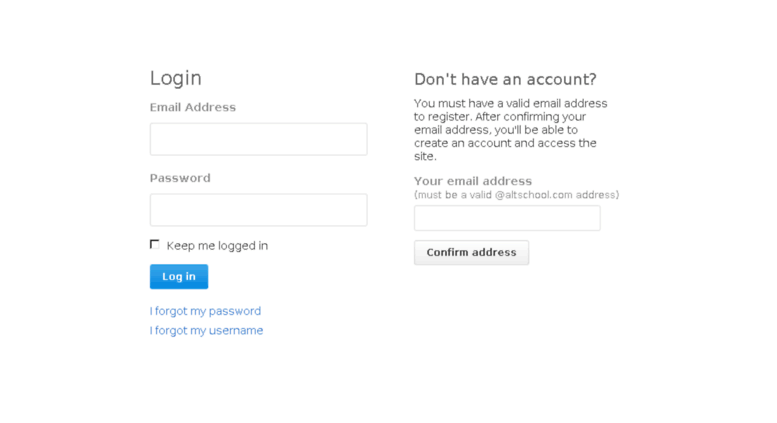Select the registration email address field
777x423 pixels.
pos(507,218)
